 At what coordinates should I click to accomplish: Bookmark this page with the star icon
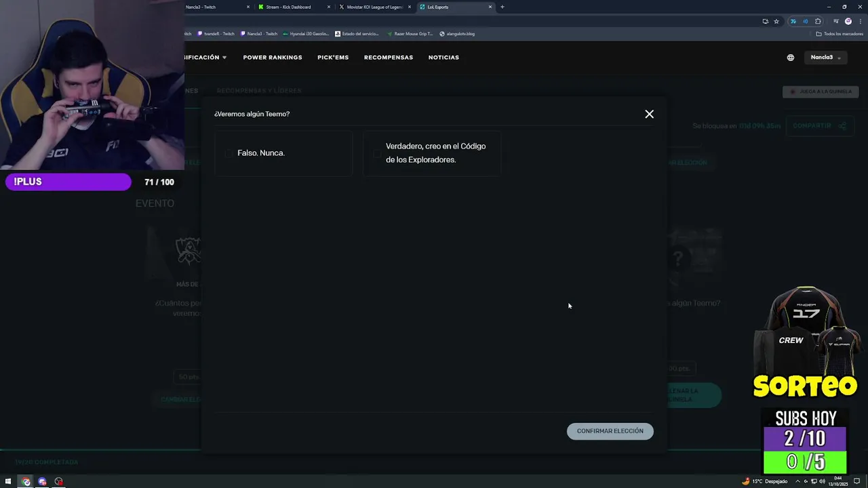click(776, 21)
